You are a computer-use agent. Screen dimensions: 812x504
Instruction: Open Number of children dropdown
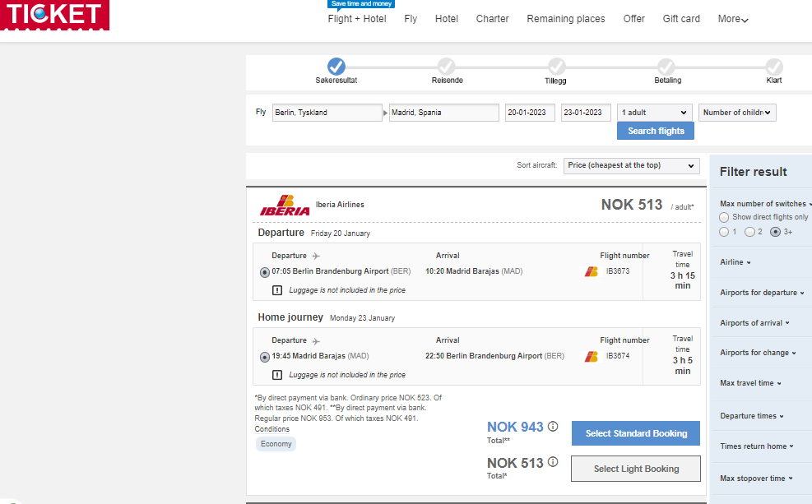[737, 113]
